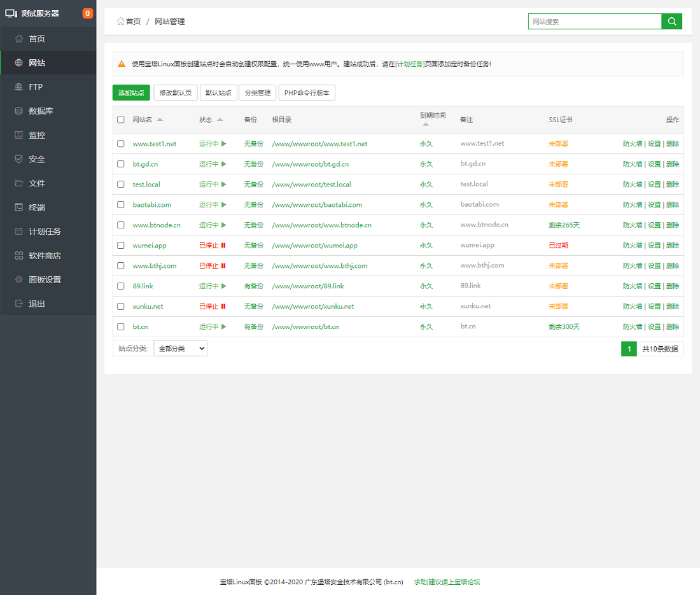Screen dimensions: 700x595
Task: Click the FTP sidebar icon
Action: (x=18, y=87)
